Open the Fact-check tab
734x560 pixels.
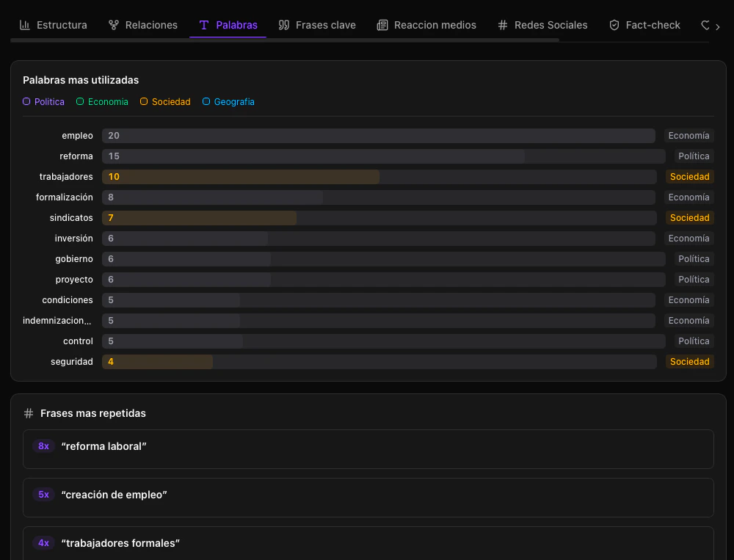tap(644, 25)
